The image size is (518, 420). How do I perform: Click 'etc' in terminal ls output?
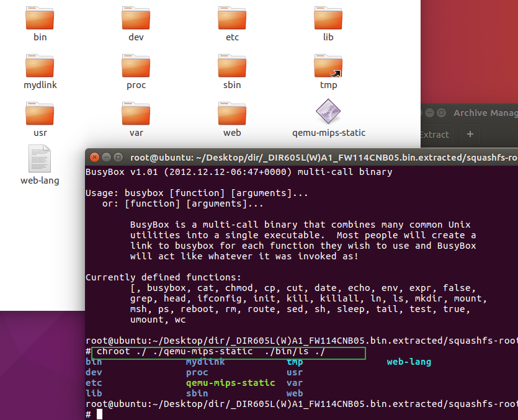point(94,383)
